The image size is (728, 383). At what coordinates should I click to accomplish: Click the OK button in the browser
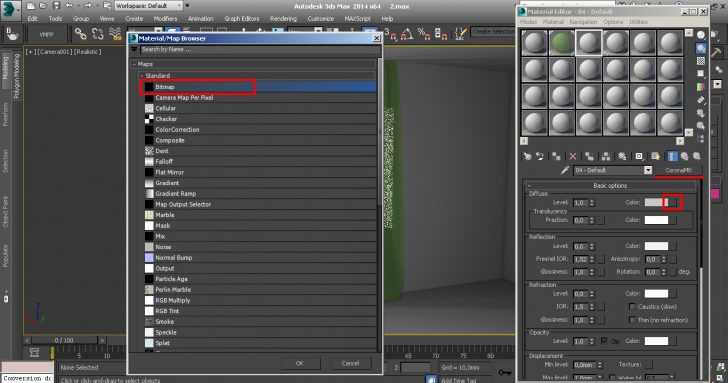299,364
